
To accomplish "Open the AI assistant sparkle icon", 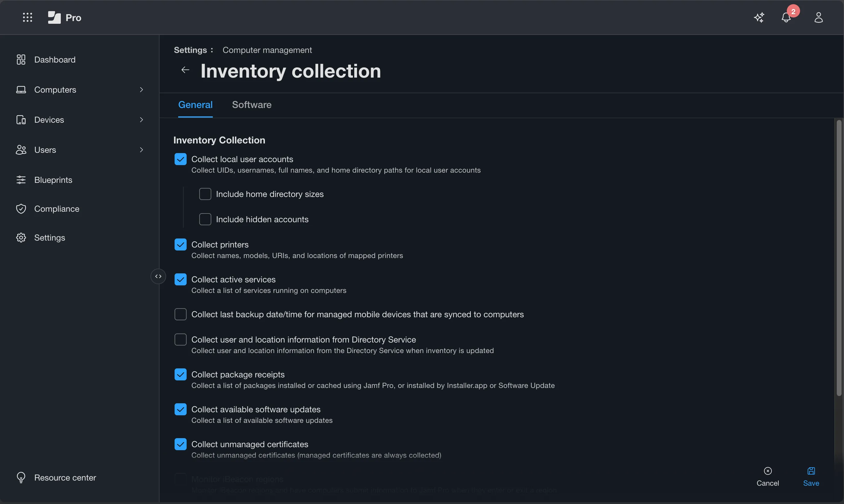I will 759,17.
